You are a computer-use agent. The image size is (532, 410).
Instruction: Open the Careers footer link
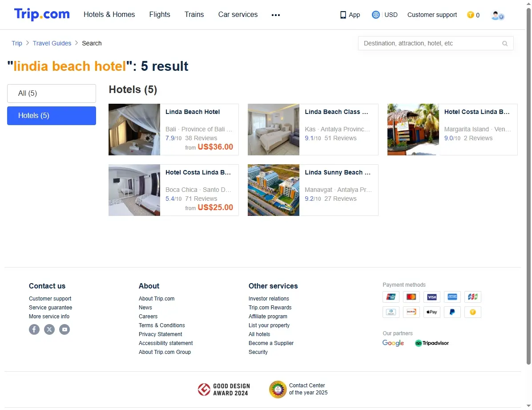point(148,316)
